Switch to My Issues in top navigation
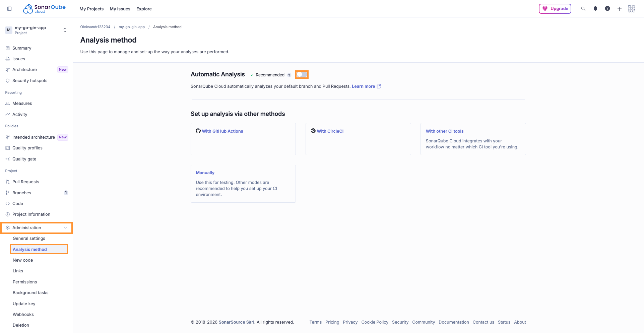 pos(120,9)
